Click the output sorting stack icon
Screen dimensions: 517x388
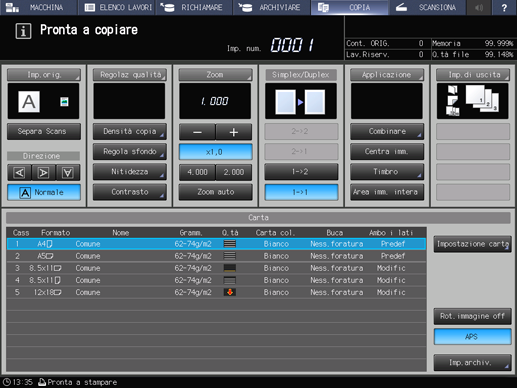tap(482, 99)
